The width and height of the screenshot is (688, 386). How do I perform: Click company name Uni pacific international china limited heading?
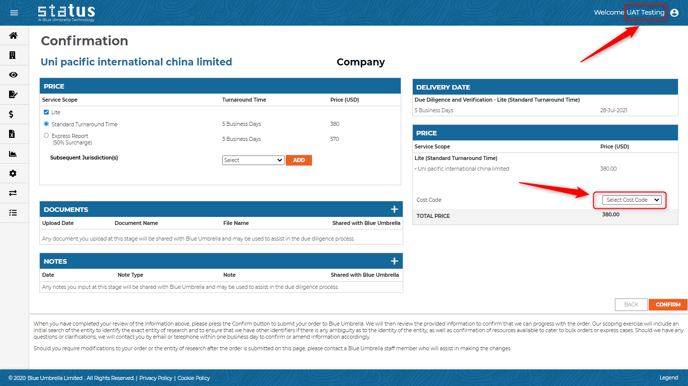point(136,62)
